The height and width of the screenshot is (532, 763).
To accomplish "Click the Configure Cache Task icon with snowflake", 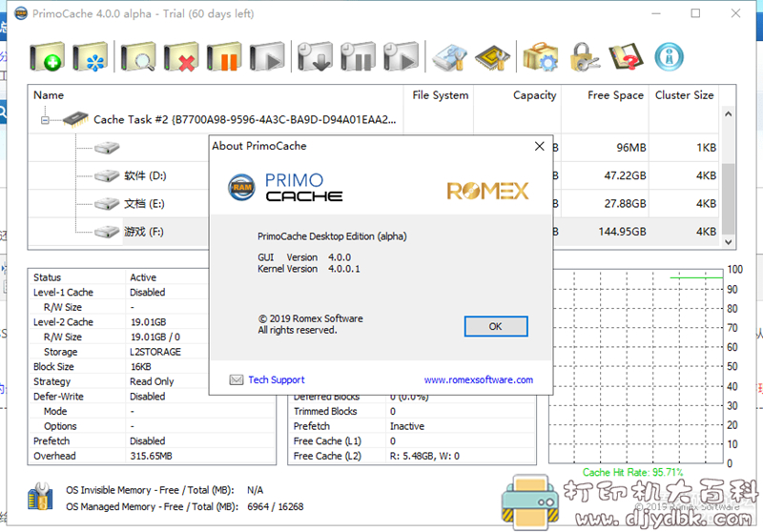I will pyautogui.click(x=90, y=57).
